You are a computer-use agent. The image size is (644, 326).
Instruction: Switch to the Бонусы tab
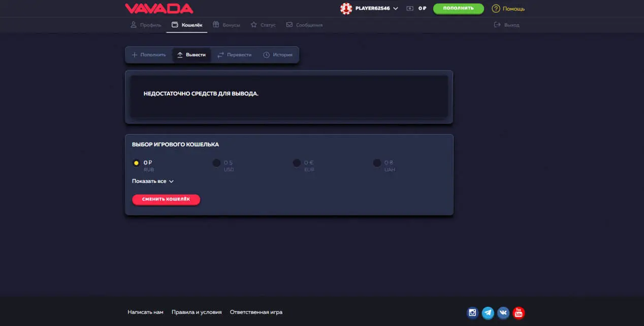tap(227, 25)
